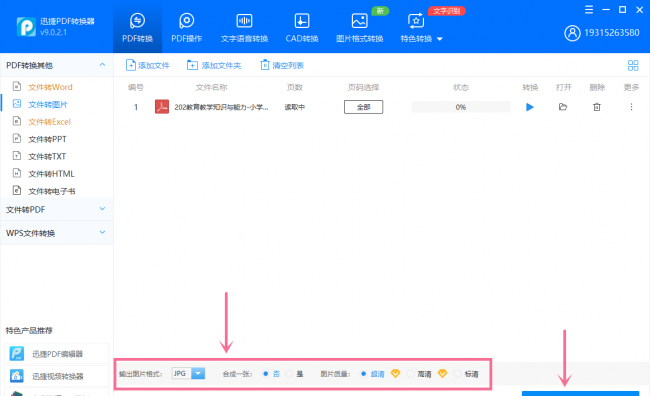Click the 文件名称 column header
650x396 pixels.
[211, 87]
